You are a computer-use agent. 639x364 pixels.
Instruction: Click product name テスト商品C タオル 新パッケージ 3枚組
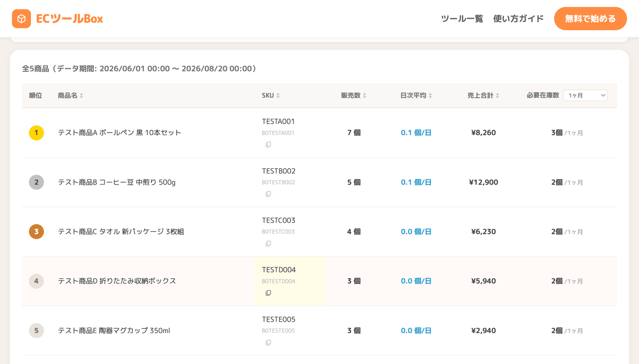[121, 231]
